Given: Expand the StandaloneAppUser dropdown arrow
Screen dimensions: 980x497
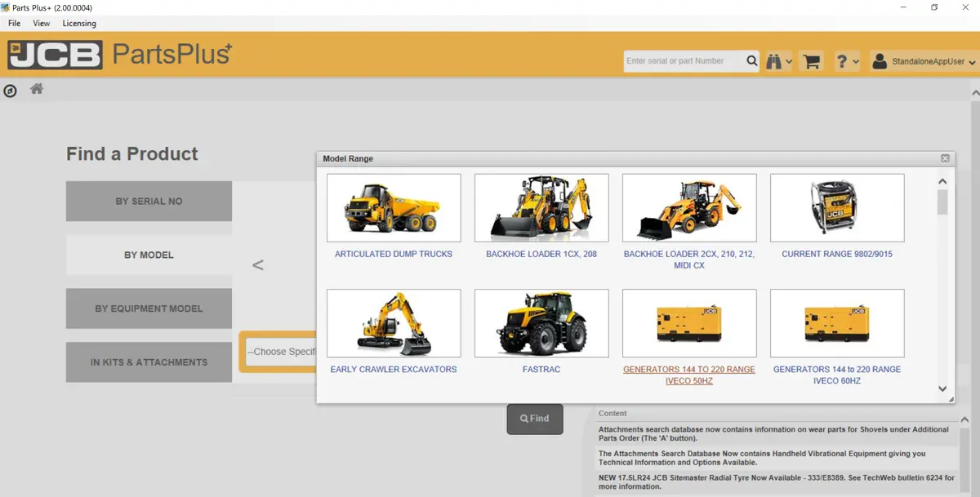Looking at the screenshot, I should 972,62.
